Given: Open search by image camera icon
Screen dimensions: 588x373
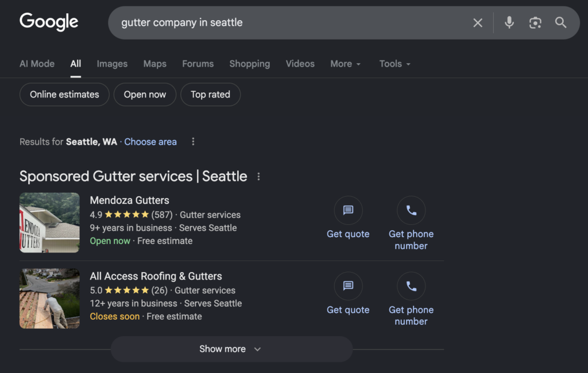Looking at the screenshot, I should coord(535,23).
